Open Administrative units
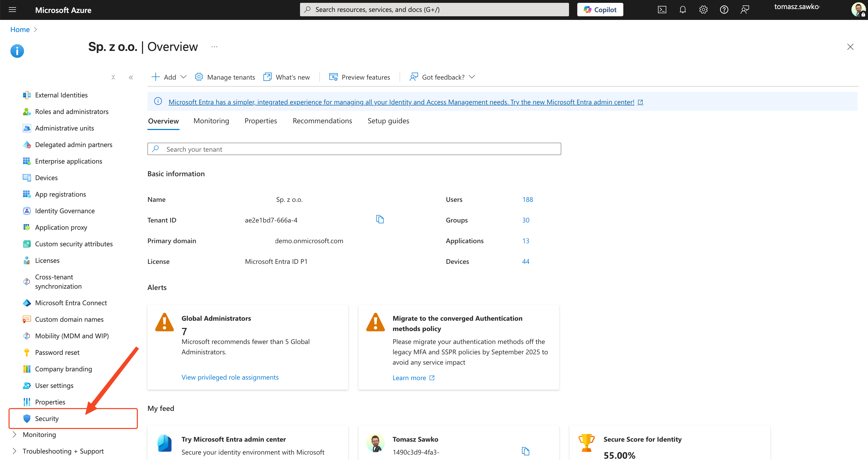This screenshot has height=460, width=868. point(64,128)
